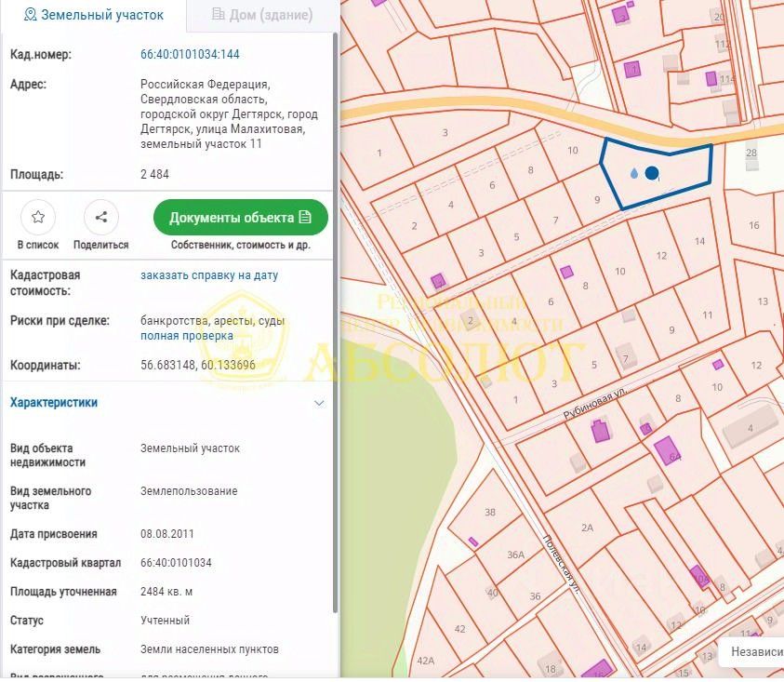
Task: Click the document icon in green button
Action: 304,217
